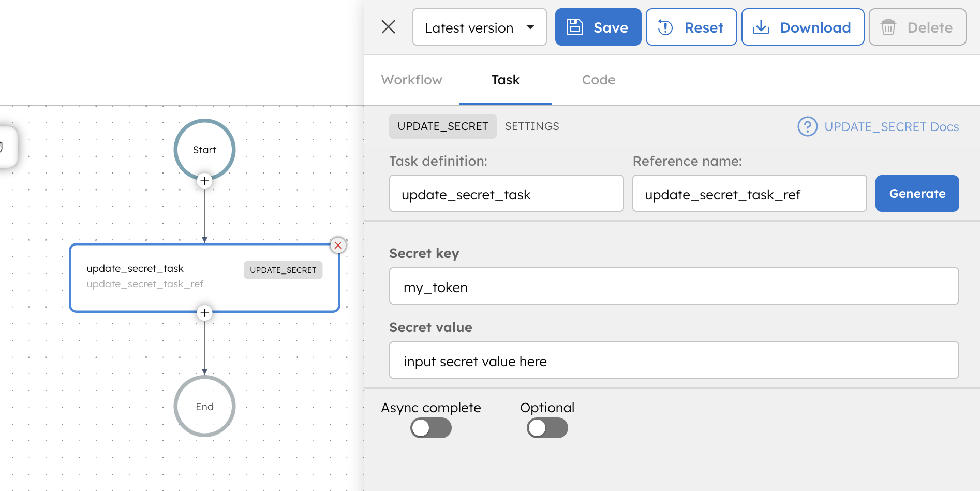Close the task side panel with X

tap(388, 27)
